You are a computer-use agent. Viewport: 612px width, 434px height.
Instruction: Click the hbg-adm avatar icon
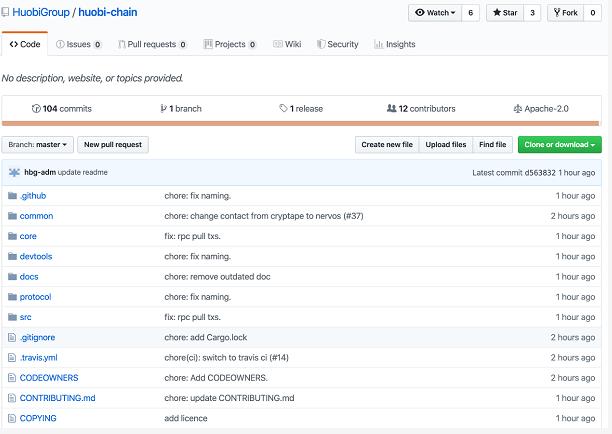(x=14, y=172)
